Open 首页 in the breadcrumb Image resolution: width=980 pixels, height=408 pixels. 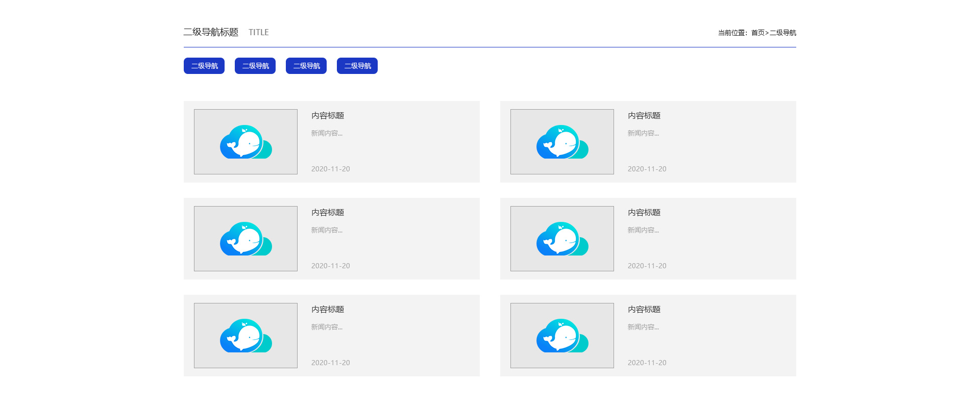click(x=758, y=33)
